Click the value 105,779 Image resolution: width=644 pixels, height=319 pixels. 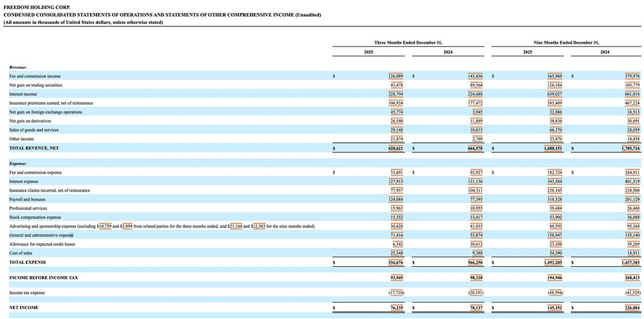coord(633,85)
